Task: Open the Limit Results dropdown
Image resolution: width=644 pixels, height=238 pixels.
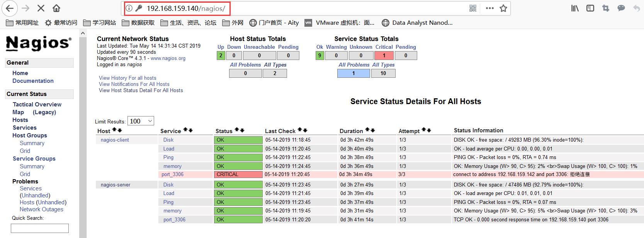Action: [x=141, y=121]
